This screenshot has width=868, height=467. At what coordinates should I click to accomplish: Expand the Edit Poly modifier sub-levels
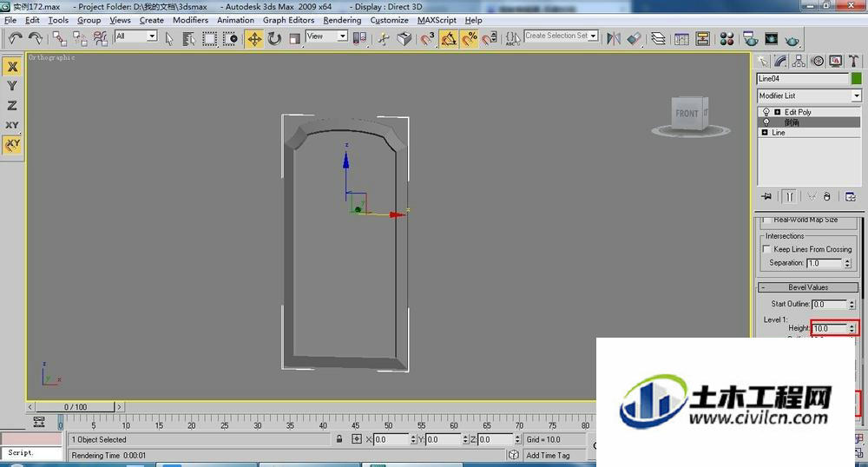click(x=777, y=112)
